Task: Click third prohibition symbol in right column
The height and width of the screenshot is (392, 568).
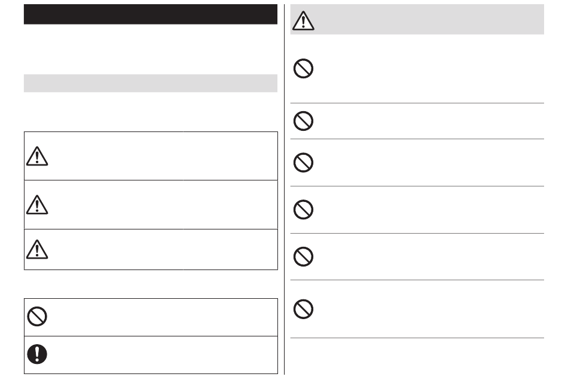Action: (303, 163)
